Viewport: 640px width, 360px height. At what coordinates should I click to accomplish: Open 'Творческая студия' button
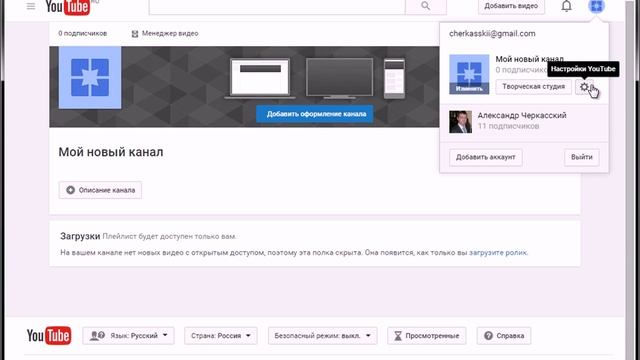[x=533, y=87]
